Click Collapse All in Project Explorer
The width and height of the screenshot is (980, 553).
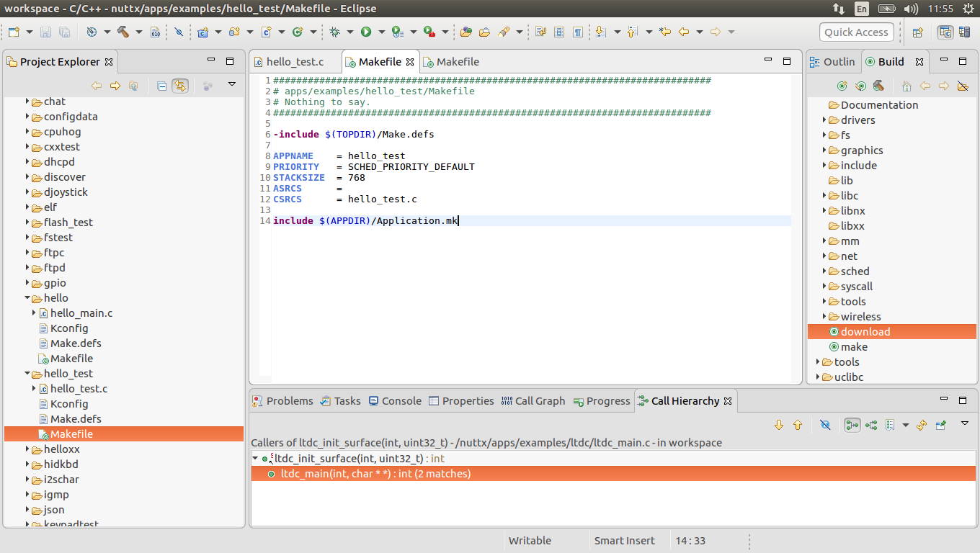(x=162, y=86)
